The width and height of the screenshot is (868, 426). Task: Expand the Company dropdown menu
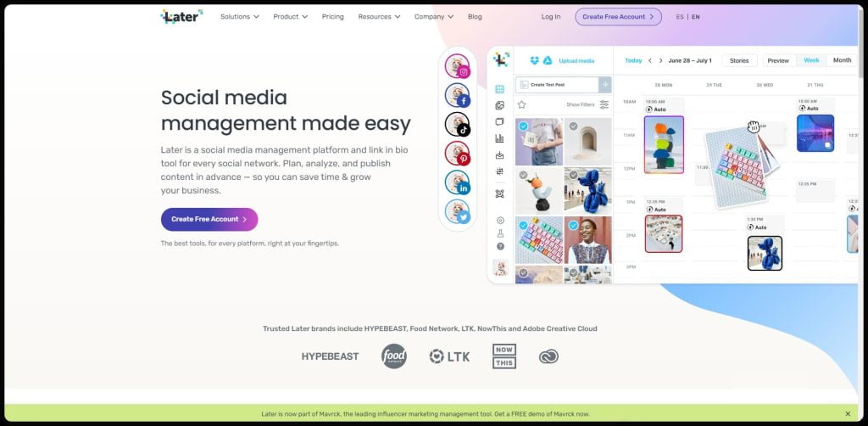[x=434, y=17]
